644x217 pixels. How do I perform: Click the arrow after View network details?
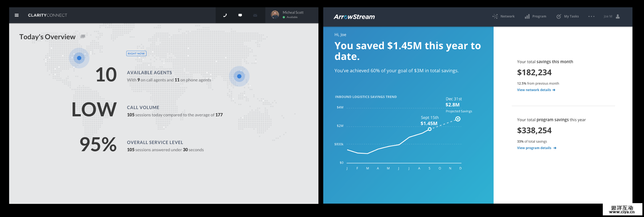tap(554, 90)
